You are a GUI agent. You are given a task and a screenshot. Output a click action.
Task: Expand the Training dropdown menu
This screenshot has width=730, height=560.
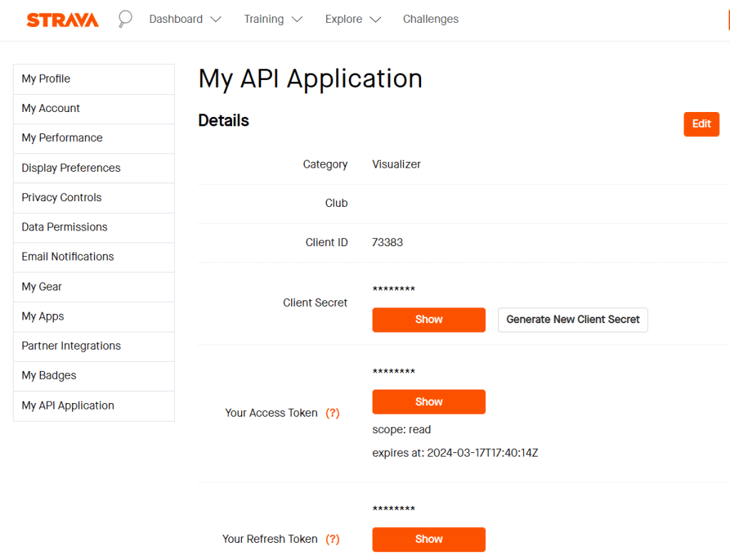coord(273,19)
